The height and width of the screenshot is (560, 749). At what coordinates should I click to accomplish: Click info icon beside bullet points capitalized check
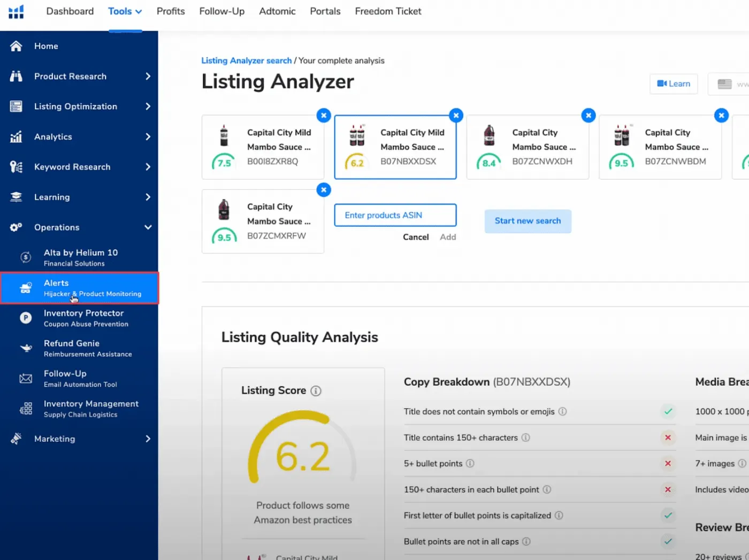tap(559, 516)
